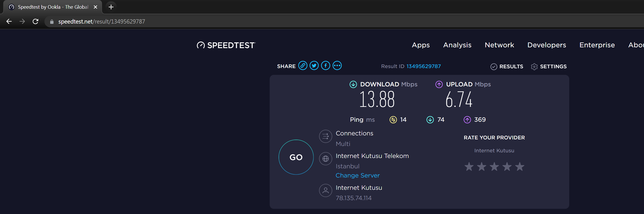This screenshot has width=644, height=214.
Task: View the Results history
Action: click(x=507, y=67)
